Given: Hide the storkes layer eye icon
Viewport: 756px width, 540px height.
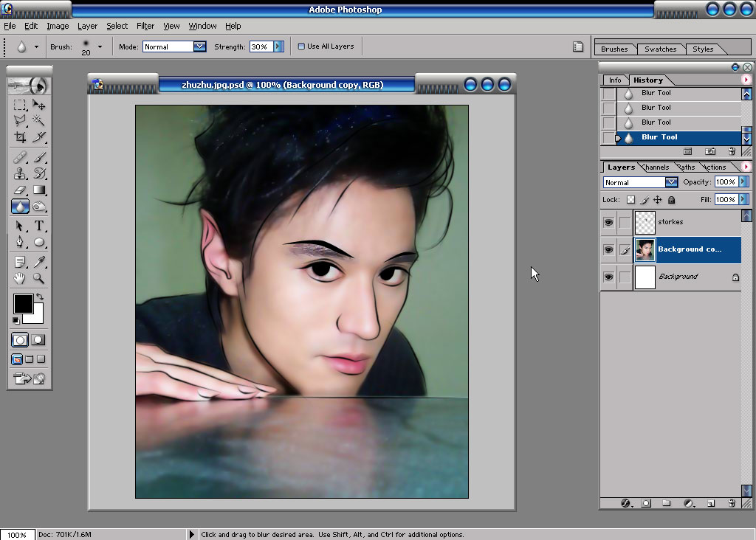Looking at the screenshot, I should coord(608,222).
